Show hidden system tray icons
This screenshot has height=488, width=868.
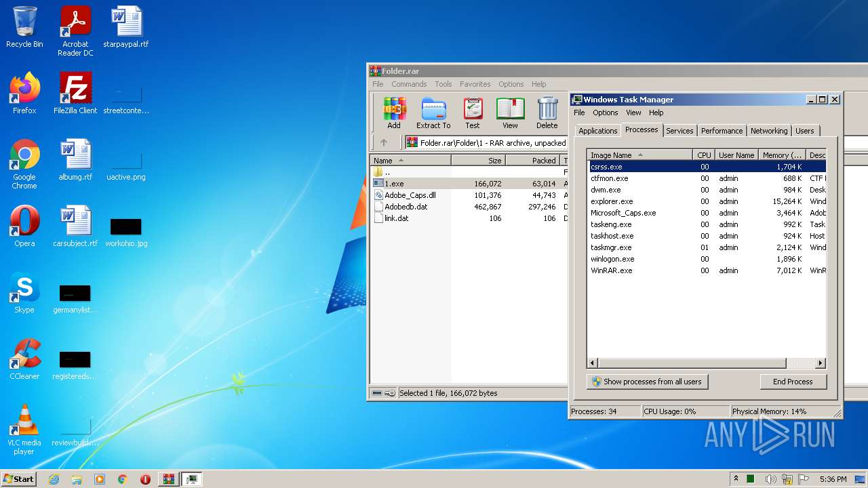(736, 479)
